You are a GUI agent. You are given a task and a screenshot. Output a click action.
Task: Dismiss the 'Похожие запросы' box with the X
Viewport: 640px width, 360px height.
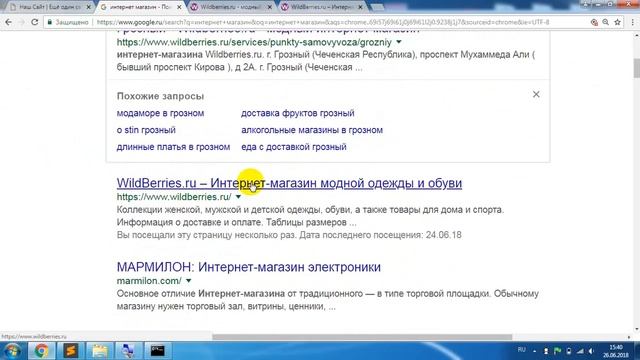(x=536, y=95)
